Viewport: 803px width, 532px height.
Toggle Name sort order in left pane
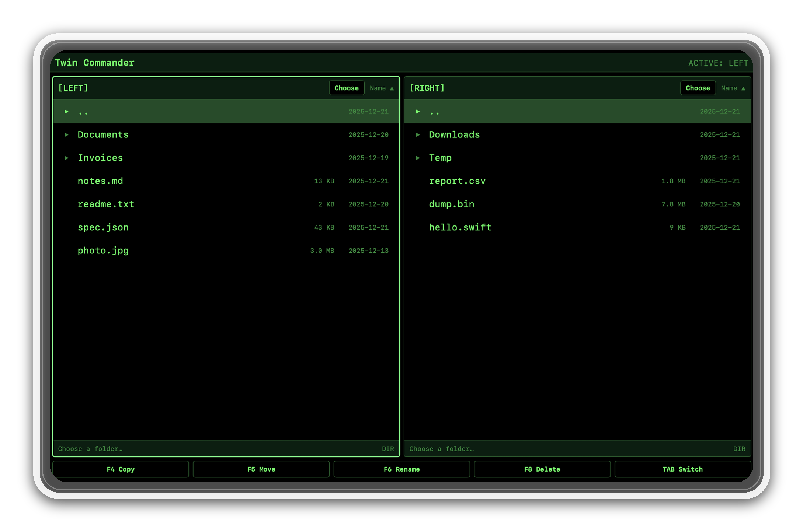click(x=382, y=88)
